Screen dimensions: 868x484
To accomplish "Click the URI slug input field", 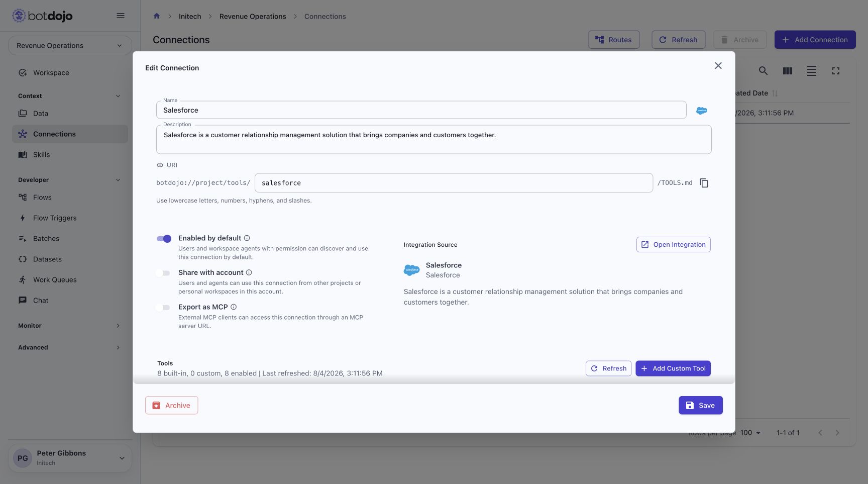I will pyautogui.click(x=454, y=183).
